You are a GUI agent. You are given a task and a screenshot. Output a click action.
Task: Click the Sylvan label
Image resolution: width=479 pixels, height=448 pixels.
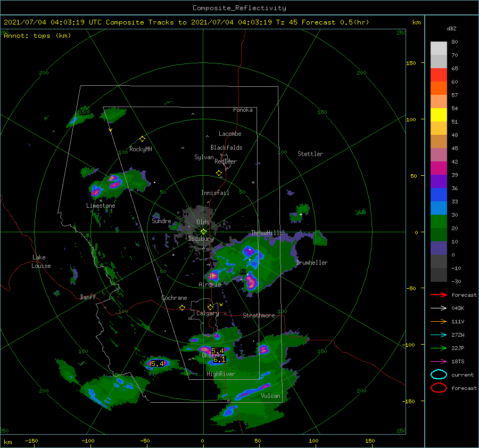[x=204, y=157]
